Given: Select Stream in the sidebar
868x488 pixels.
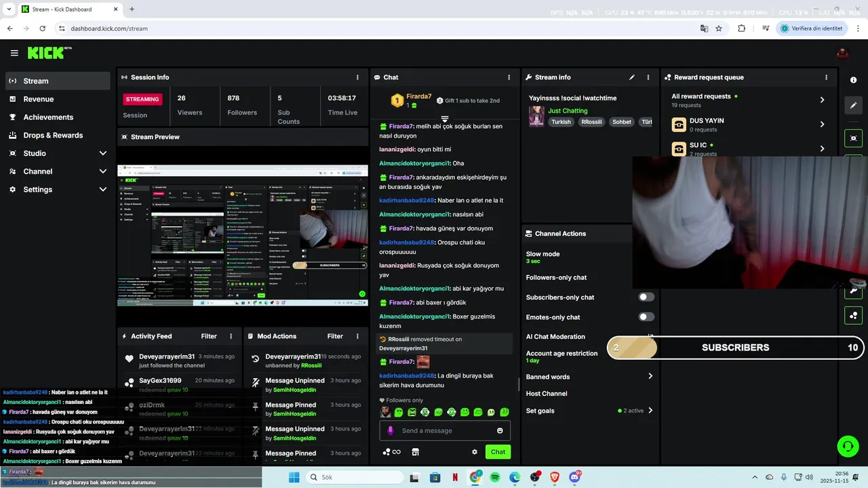Looking at the screenshot, I should [58, 81].
